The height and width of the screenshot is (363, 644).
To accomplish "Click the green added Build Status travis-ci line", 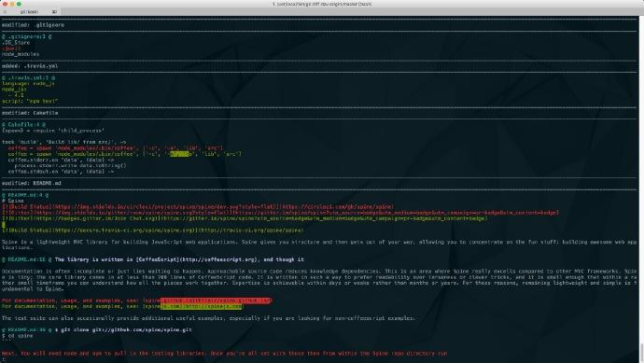I will click(152, 230).
